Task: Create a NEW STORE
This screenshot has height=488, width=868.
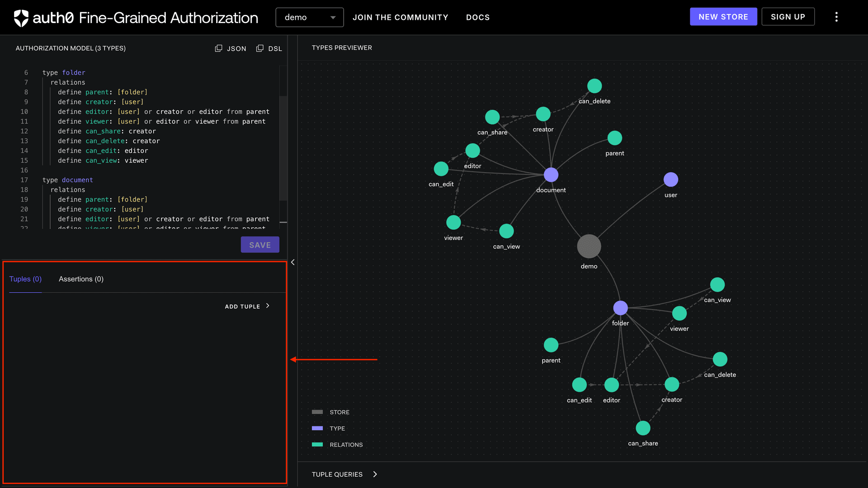Action: 723,16
